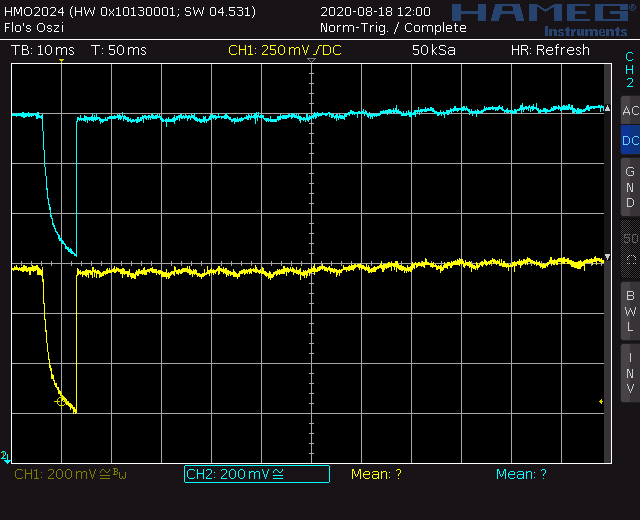640x520 pixels.
Task: Click HMO2024 hardware version text
Action: tap(130, 11)
